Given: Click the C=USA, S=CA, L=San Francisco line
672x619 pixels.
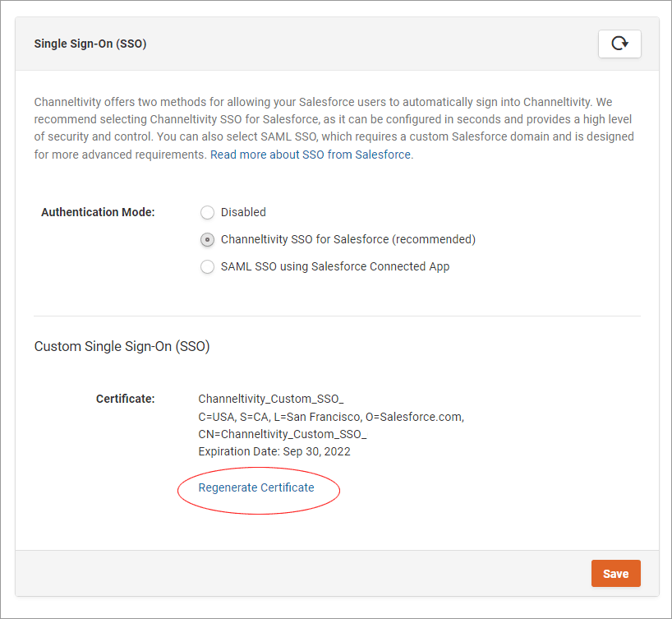Looking at the screenshot, I should click(x=331, y=417).
